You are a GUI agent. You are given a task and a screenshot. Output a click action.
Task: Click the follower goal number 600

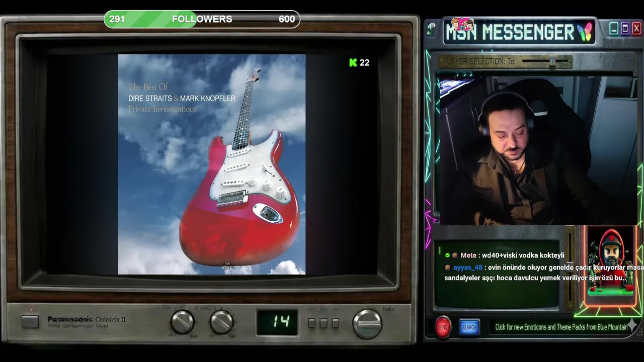click(x=287, y=19)
